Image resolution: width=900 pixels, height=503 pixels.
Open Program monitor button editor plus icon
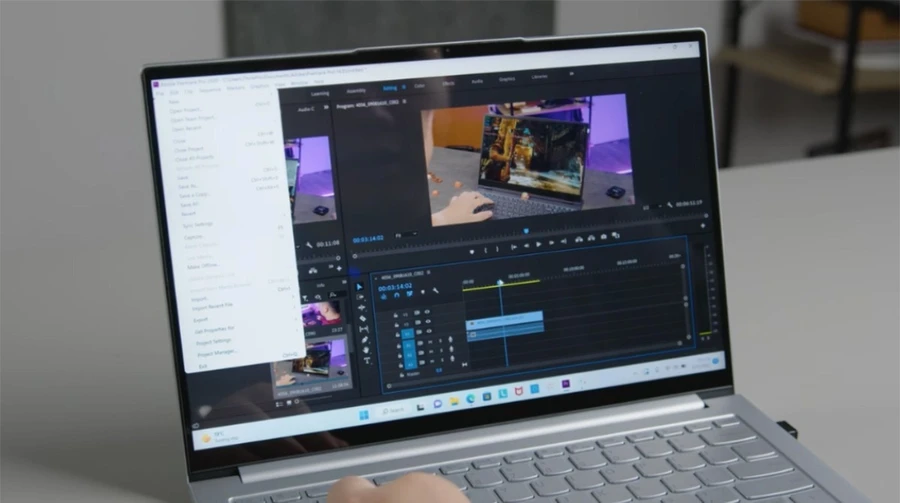703,226
